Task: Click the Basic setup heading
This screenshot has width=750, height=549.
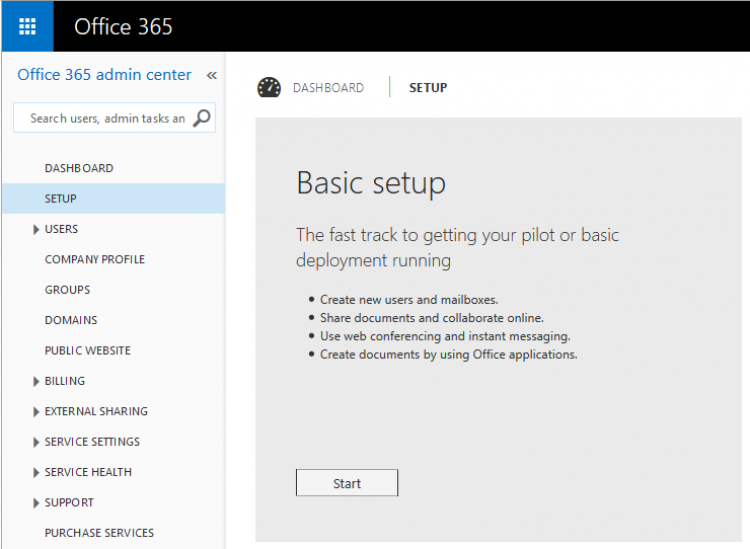Action: click(371, 183)
